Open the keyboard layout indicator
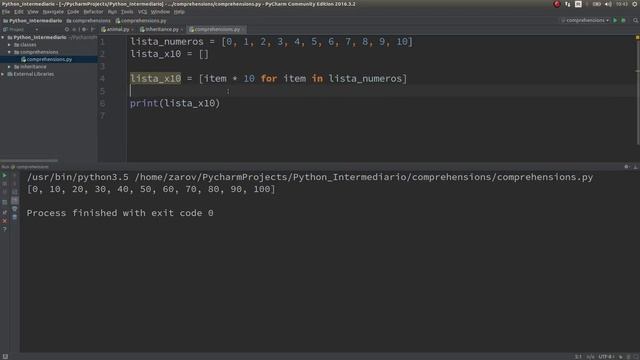640x360 pixels. [x=578, y=4]
